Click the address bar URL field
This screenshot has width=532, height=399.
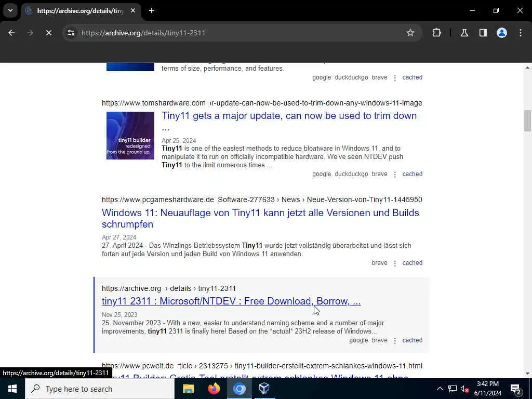(237, 33)
